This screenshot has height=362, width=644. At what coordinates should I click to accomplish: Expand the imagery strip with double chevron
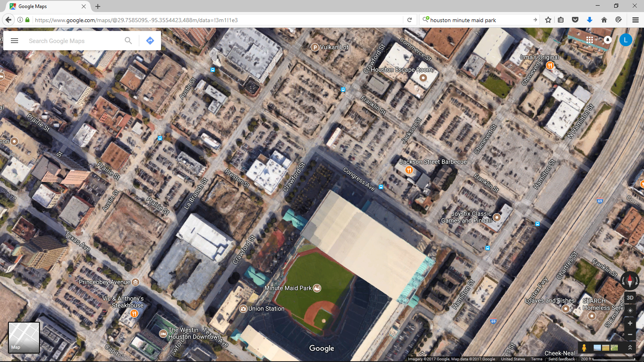click(630, 348)
